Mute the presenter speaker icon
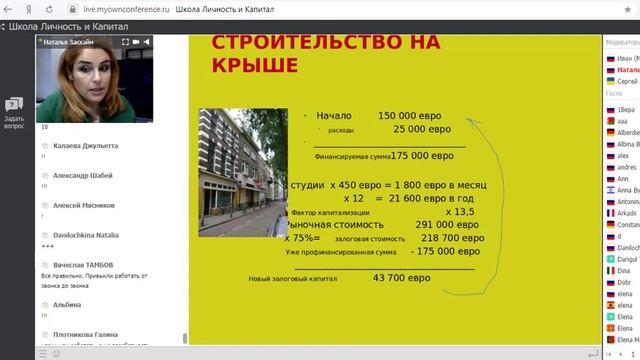640x360 pixels. (x=146, y=42)
